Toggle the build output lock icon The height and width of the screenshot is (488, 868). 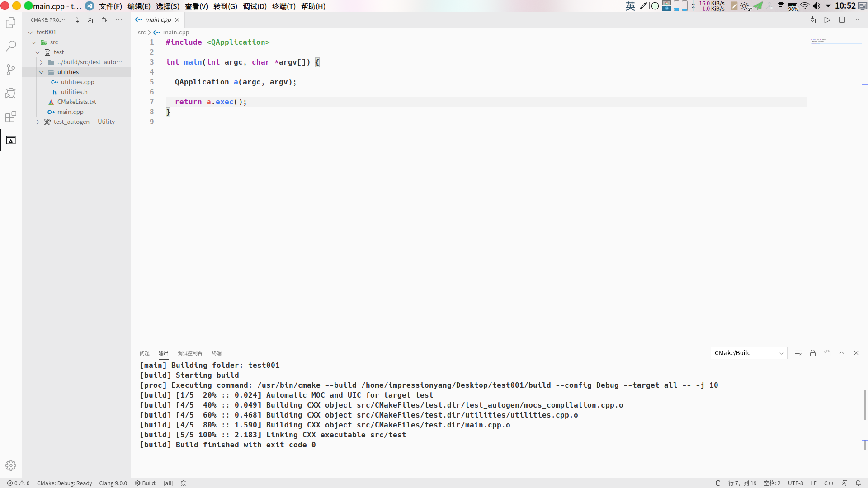[x=812, y=353]
